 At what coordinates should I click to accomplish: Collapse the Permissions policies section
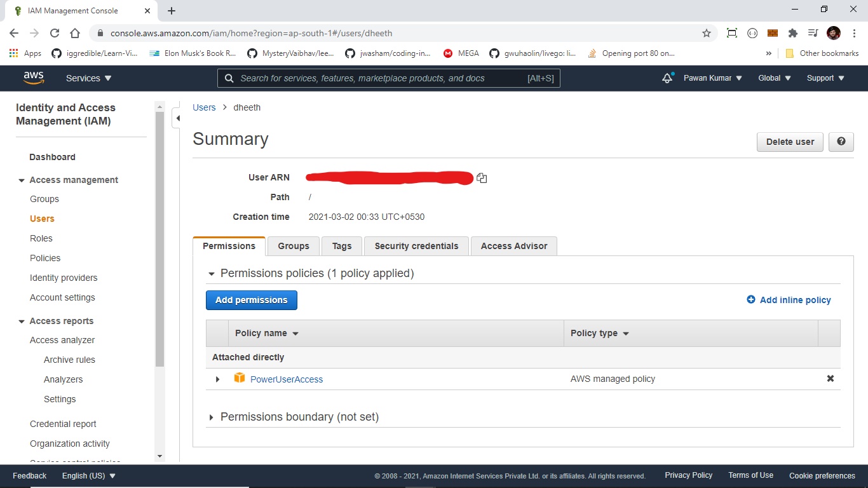point(212,274)
